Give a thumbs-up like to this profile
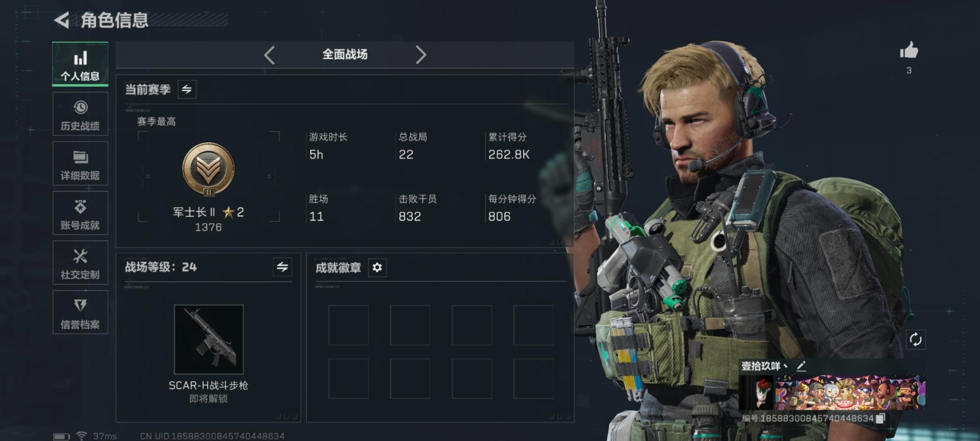The image size is (980, 441). [909, 51]
